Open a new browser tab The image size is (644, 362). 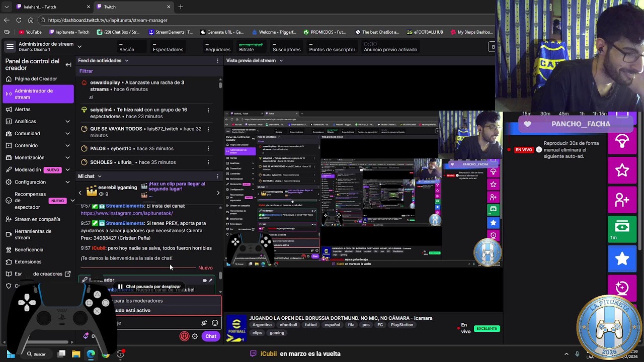181,7
